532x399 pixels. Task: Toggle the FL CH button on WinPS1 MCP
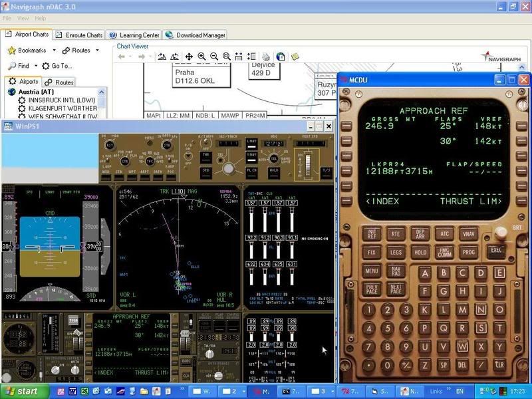click(x=251, y=172)
